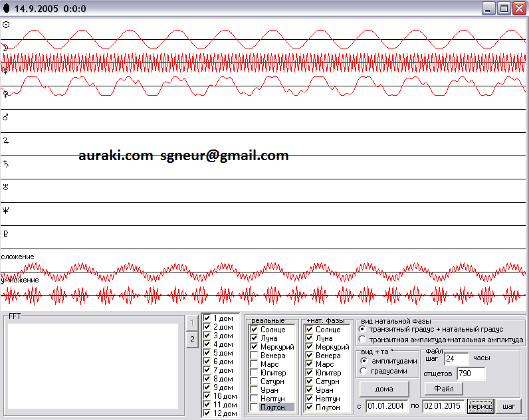Image resolution: width=529 pixels, height=420 pixels.
Task: Check Плутон in the реальные list
Action: tap(255, 407)
